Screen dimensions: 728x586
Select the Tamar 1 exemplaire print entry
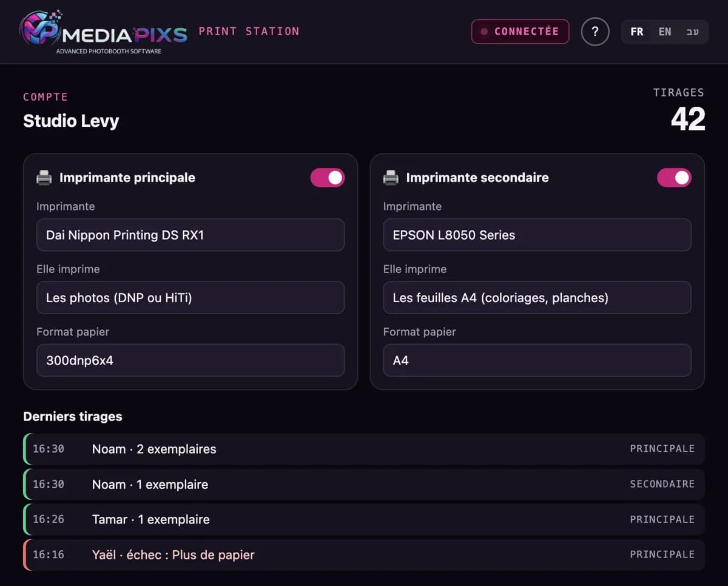click(x=364, y=519)
